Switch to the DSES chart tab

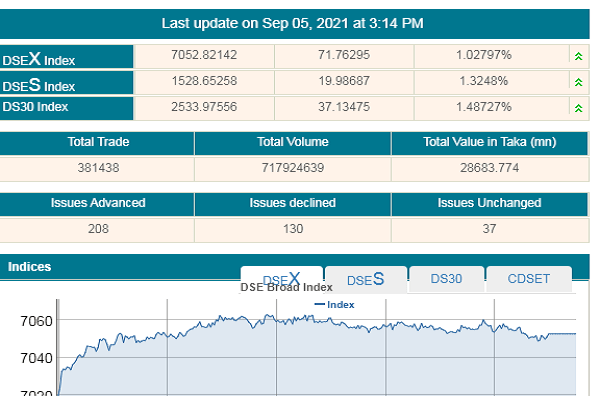(x=365, y=279)
